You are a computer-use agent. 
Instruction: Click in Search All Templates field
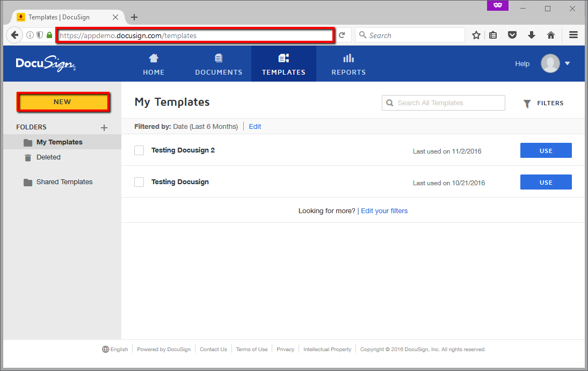[449, 103]
